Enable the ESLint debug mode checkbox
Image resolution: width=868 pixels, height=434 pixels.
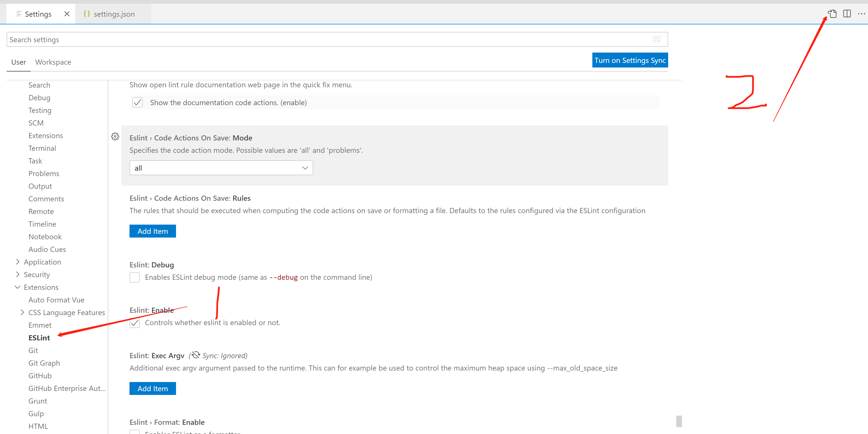[x=134, y=277]
